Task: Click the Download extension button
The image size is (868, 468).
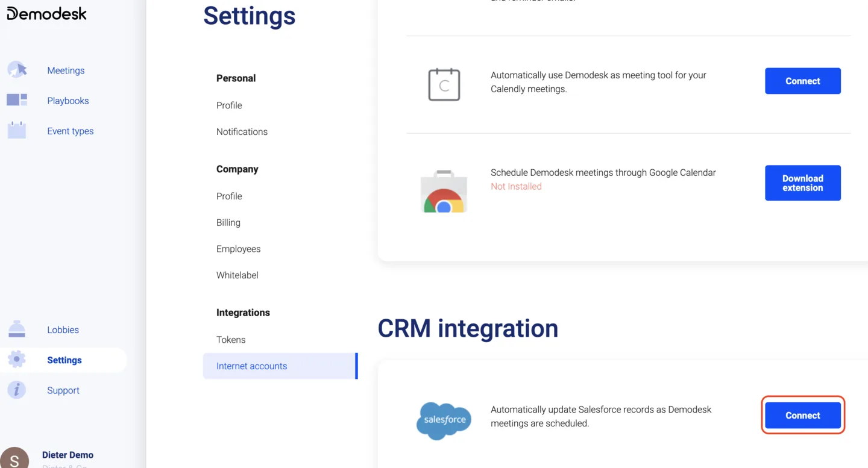Action: [803, 183]
